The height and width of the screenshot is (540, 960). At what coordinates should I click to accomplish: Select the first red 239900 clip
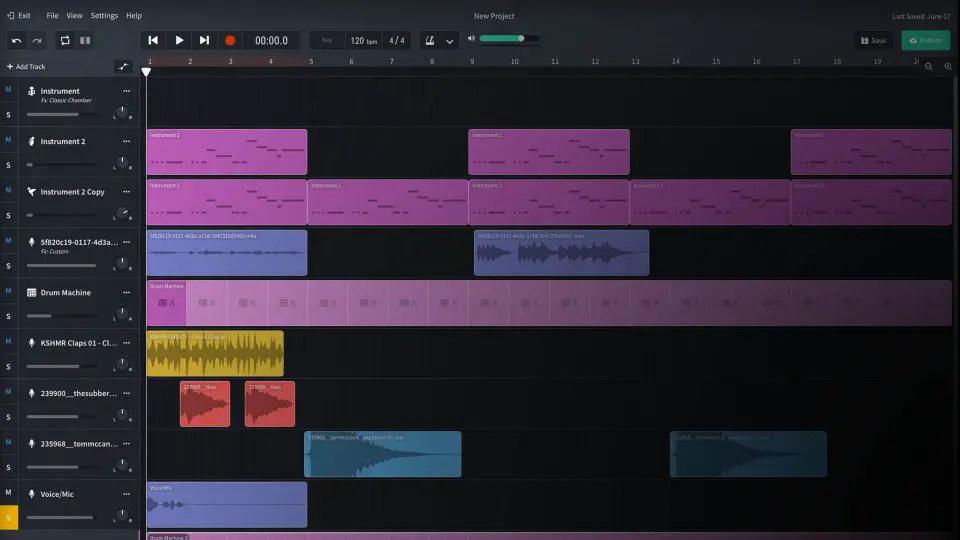click(x=205, y=404)
